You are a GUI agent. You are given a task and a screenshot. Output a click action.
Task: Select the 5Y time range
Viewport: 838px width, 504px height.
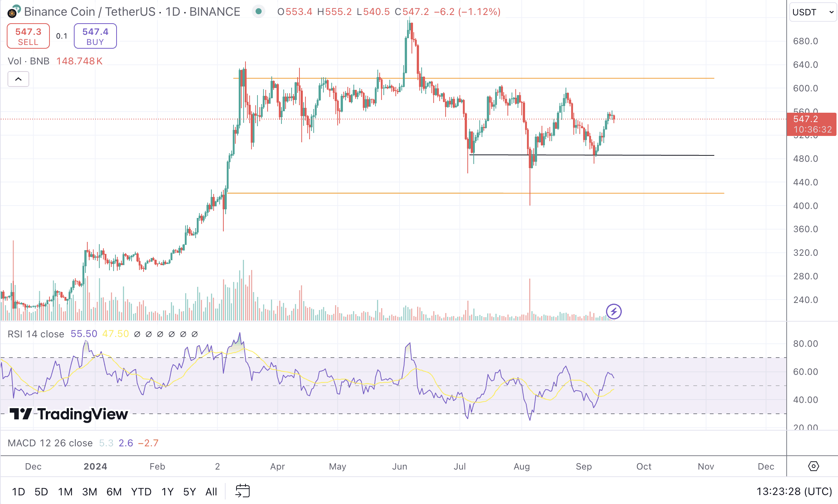190,491
